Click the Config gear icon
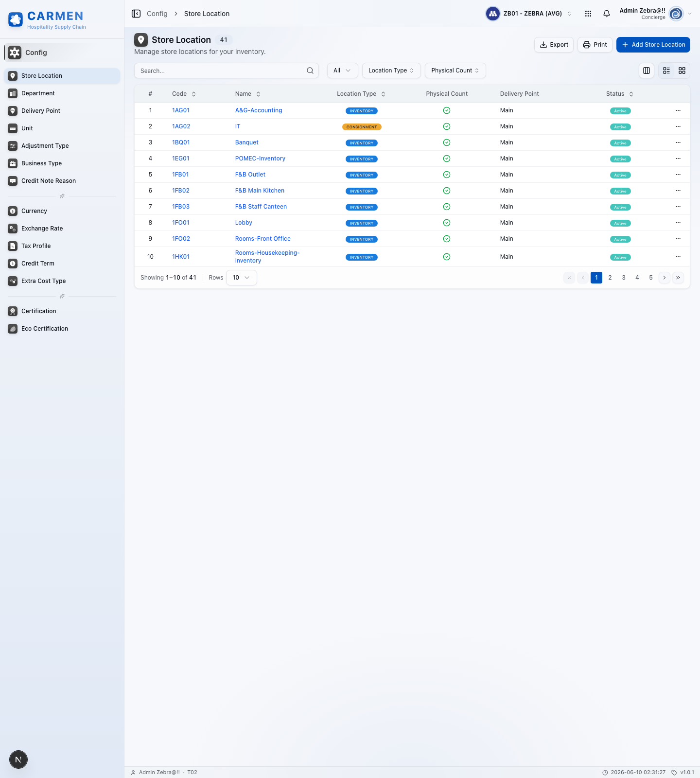 pos(15,53)
